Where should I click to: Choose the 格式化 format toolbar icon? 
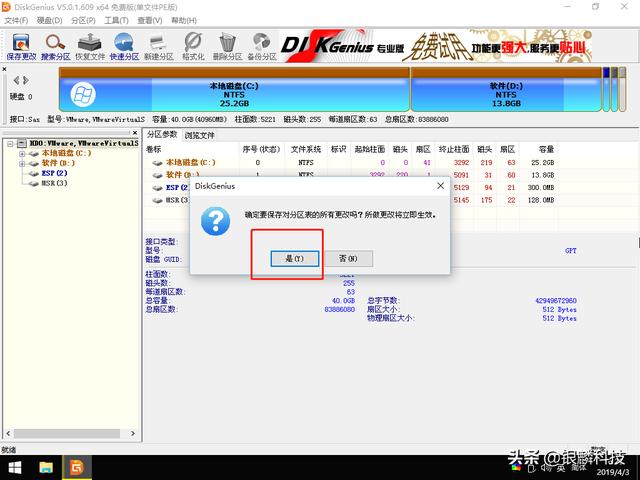(193, 47)
